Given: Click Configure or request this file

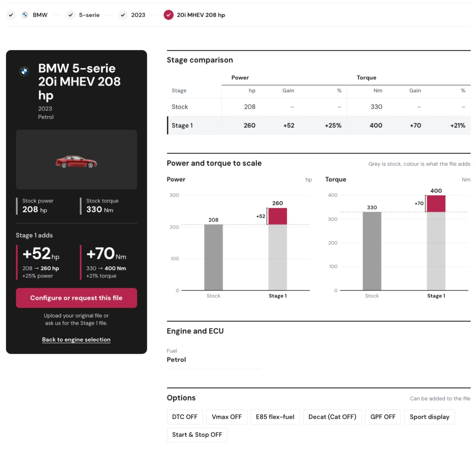Looking at the screenshot, I should pos(76,298).
